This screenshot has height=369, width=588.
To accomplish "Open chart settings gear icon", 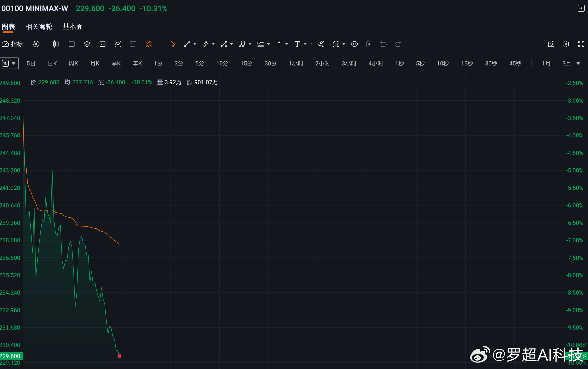I will pos(566,44).
